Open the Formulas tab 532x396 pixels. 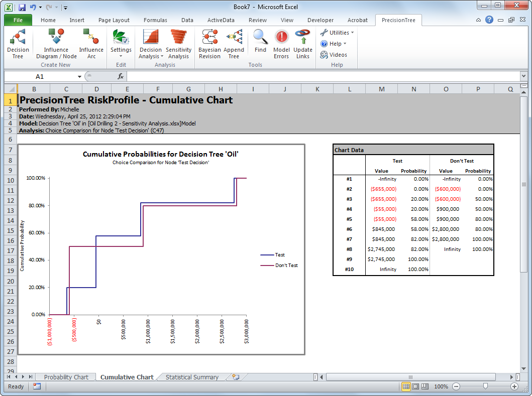(x=155, y=20)
